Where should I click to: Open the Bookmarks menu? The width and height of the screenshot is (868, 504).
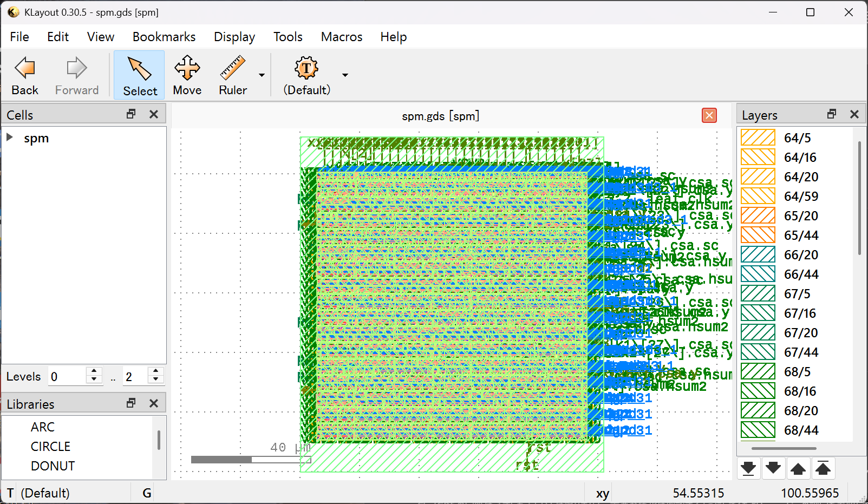(164, 37)
